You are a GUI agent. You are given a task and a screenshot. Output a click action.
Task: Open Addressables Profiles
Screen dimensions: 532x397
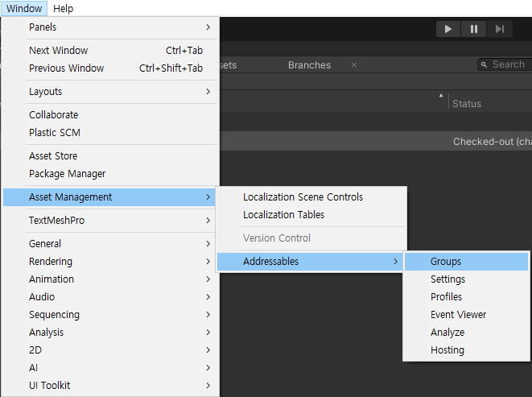click(x=466, y=296)
